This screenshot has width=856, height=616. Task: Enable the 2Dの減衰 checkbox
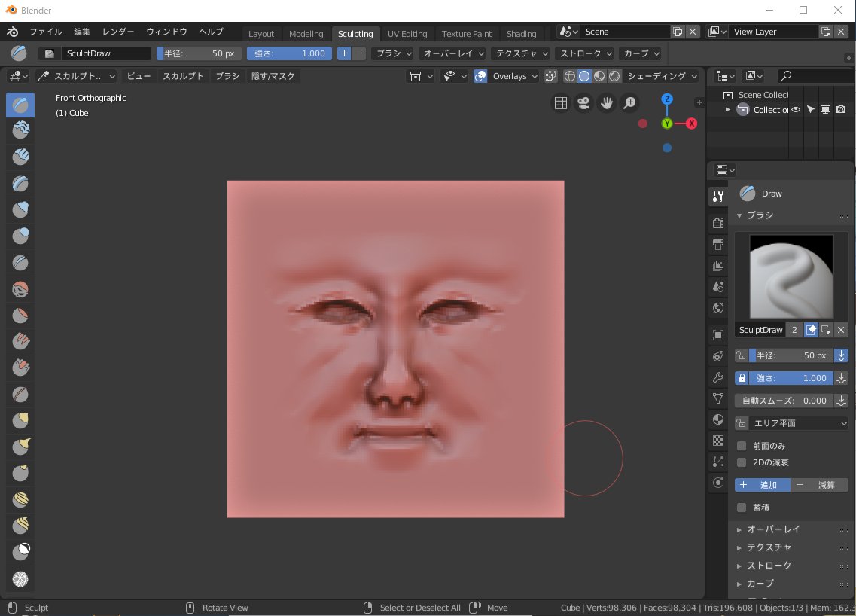click(x=742, y=462)
